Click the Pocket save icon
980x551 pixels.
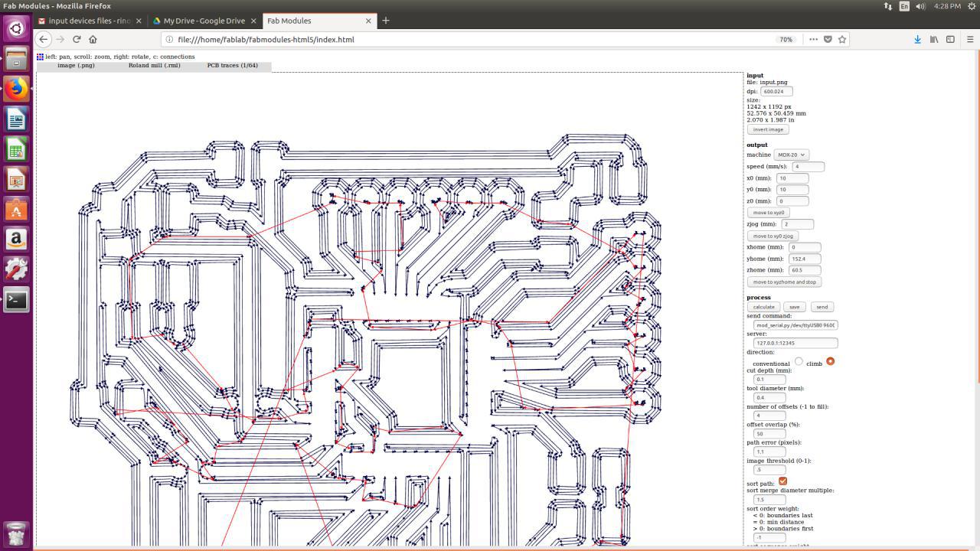(828, 39)
